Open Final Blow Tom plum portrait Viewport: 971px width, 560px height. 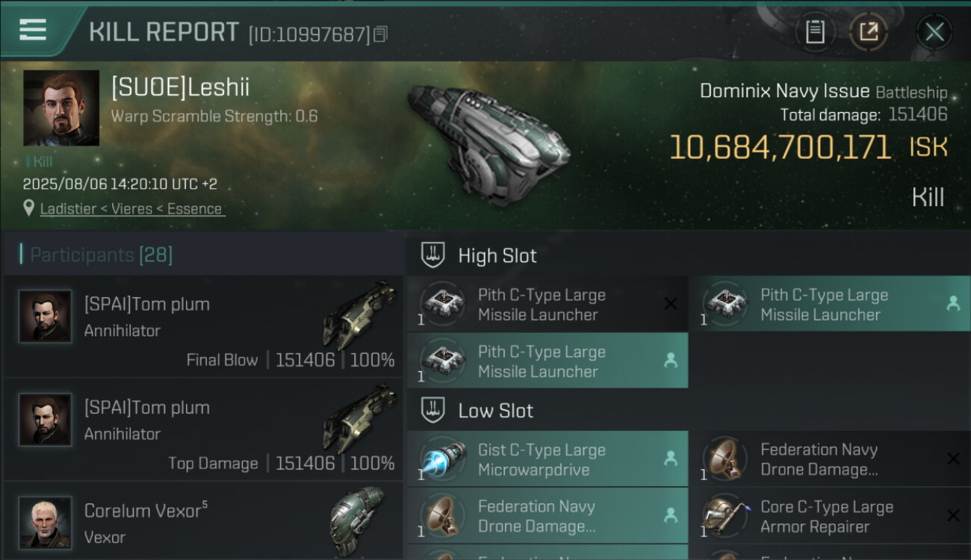pos(46,317)
